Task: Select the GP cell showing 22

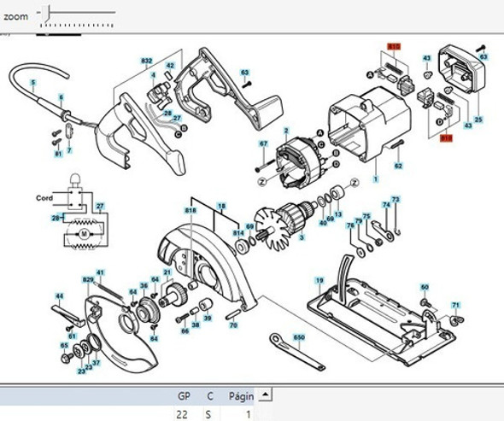Action: click(x=182, y=414)
